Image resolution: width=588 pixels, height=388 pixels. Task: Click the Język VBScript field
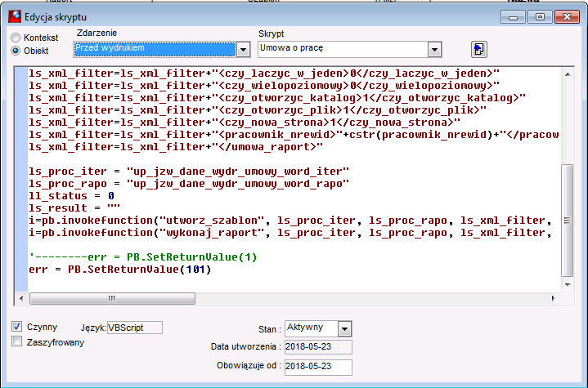[x=135, y=328]
